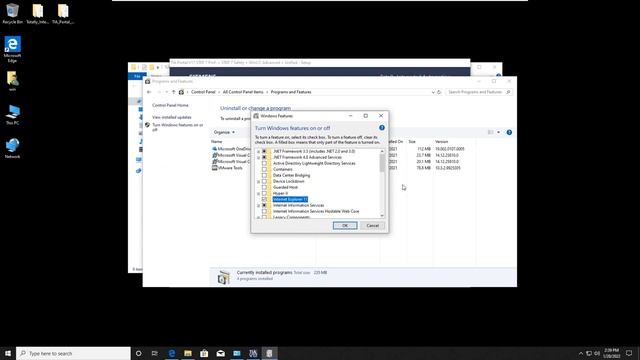The height and width of the screenshot is (360, 640).
Task: Select the Network desktop icon
Action: (12, 149)
